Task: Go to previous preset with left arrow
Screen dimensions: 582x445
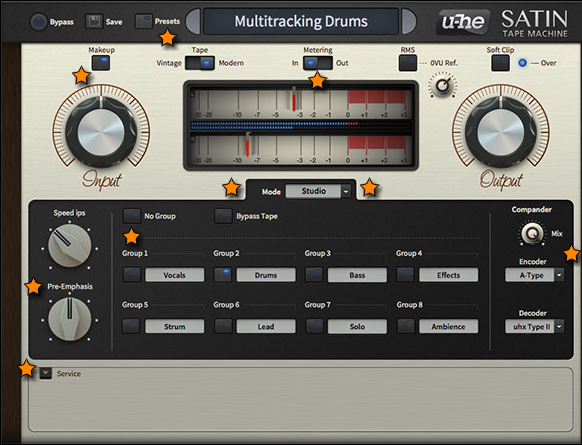Action: point(193,22)
